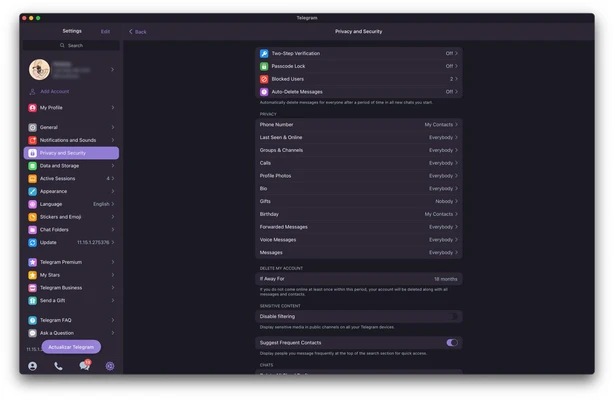Screen dimensions: 614x400
Task: Click the Passcode Lock green icon
Action: pyautogui.click(x=264, y=67)
